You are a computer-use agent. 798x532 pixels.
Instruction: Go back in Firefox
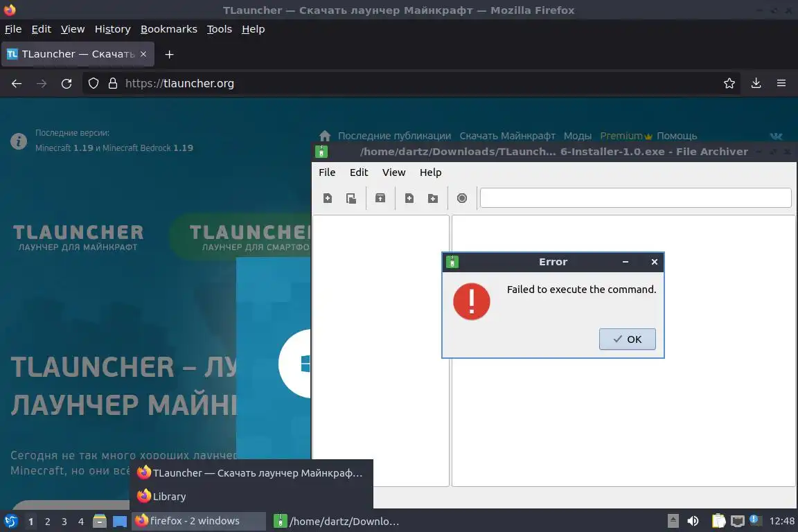[x=17, y=84]
